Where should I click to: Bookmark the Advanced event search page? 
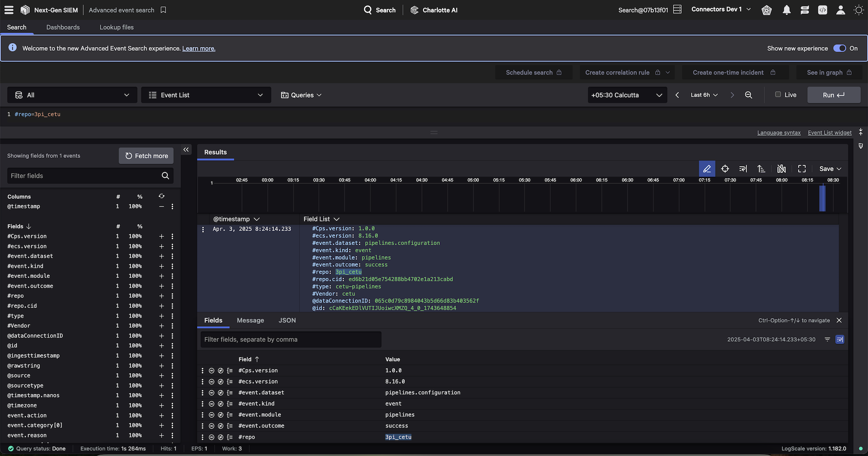(x=164, y=9)
